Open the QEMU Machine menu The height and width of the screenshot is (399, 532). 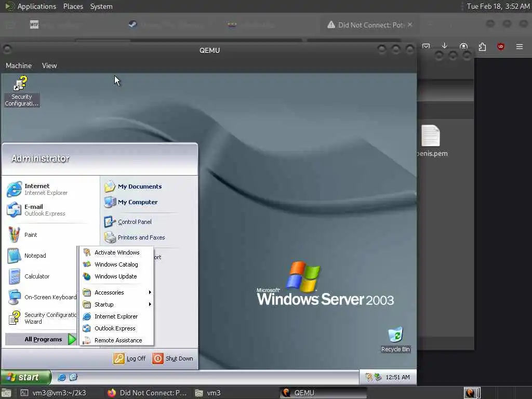click(19, 65)
